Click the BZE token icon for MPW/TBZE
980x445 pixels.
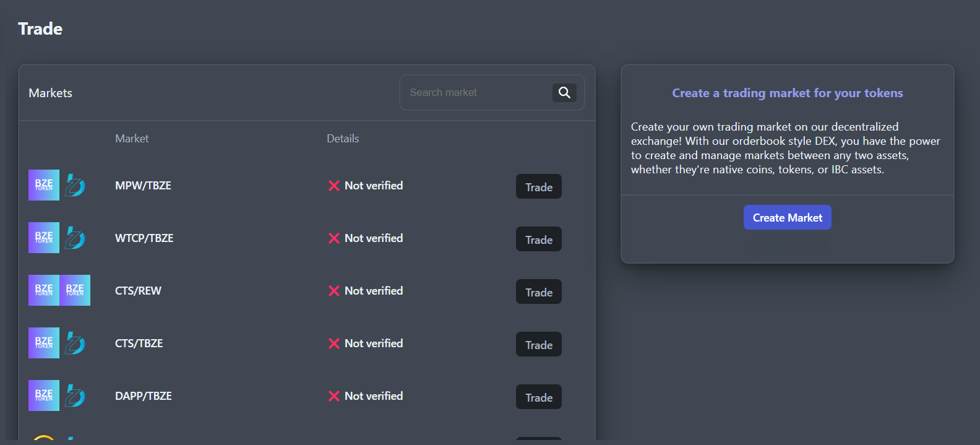click(44, 185)
